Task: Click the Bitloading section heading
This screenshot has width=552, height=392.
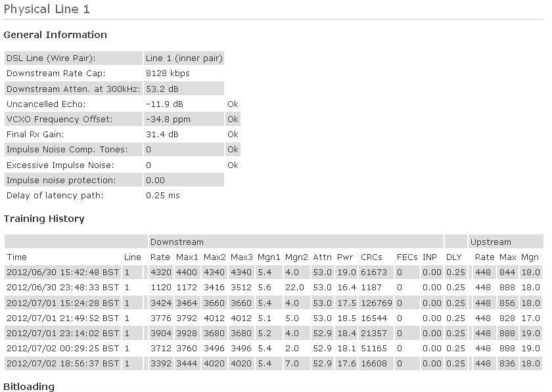Action: [x=29, y=386]
